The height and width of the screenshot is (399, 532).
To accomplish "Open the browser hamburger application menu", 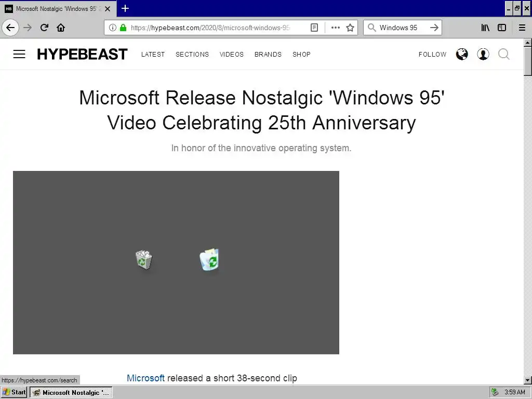I will (x=522, y=28).
